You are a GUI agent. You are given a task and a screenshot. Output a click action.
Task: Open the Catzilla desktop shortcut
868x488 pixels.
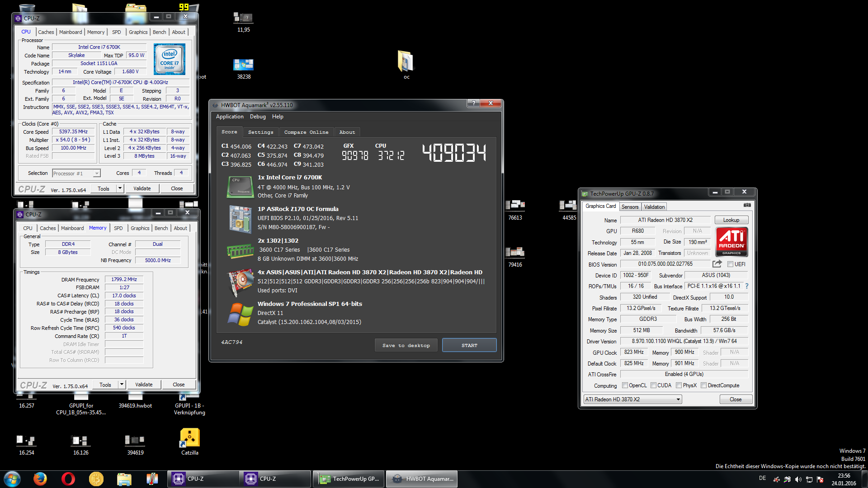(x=190, y=442)
